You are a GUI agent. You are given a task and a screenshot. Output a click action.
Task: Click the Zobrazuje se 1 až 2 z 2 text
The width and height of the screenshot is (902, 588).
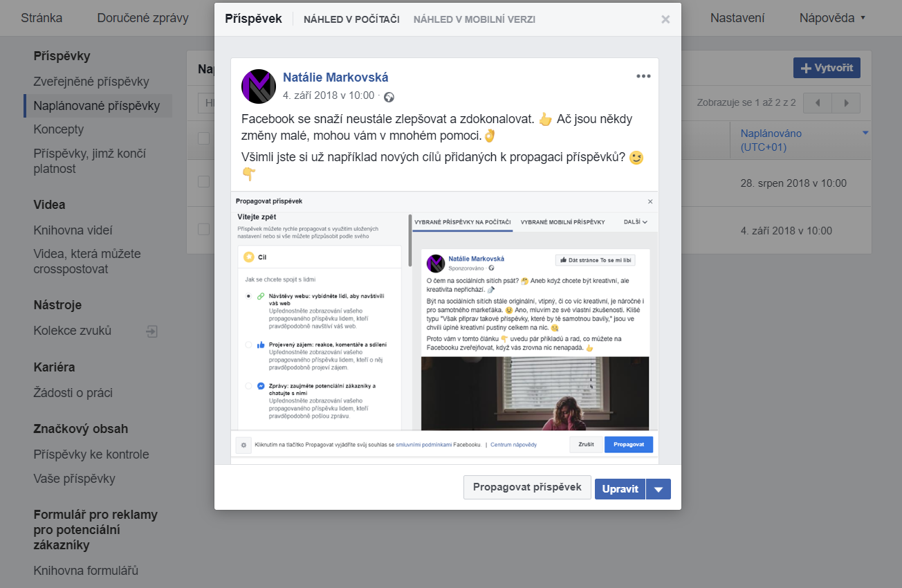click(746, 103)
